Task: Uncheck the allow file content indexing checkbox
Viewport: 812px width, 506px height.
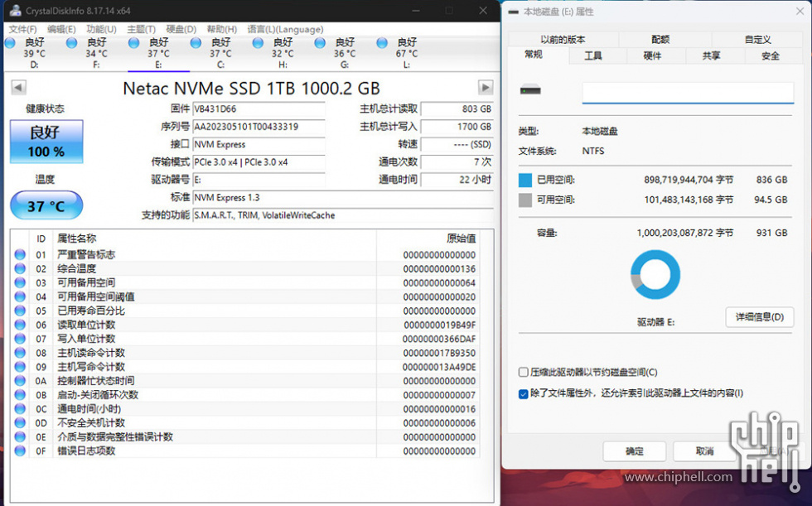Action: click(524, 393)
